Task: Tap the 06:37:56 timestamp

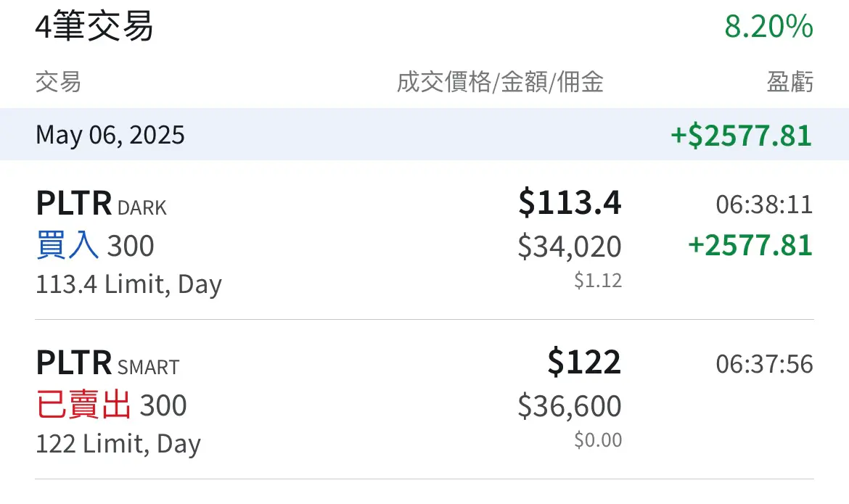Action: [x=764, y=364]
